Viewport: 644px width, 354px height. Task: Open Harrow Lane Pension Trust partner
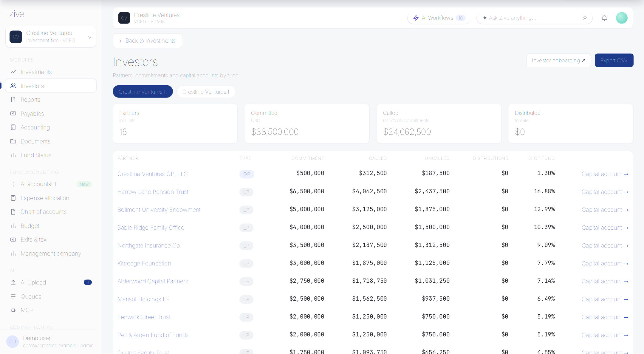coord(153,192)
